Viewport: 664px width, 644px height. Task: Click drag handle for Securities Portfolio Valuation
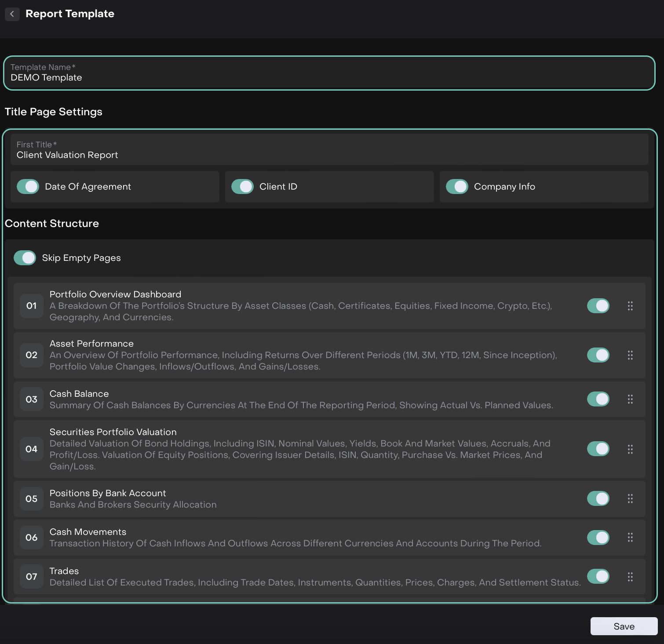[x=630, y=449]
